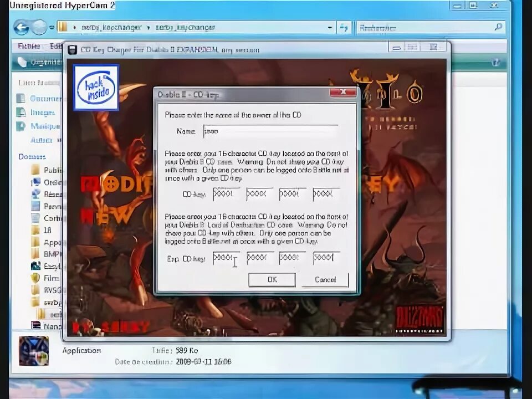The height and width of the screenshot is (399, 532).
Task: Select the Panneau de configuration tree item
Action: point(47,206)
